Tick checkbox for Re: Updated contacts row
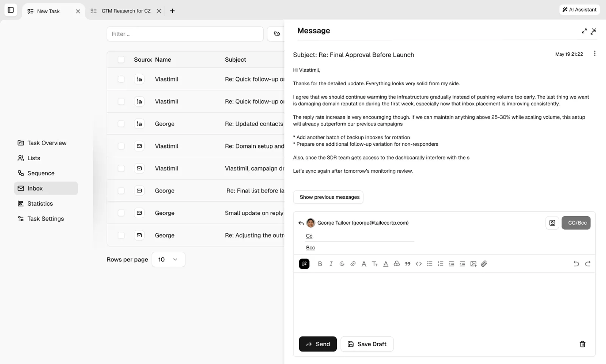This screenshot has height=364, width=606. [121, 124]
